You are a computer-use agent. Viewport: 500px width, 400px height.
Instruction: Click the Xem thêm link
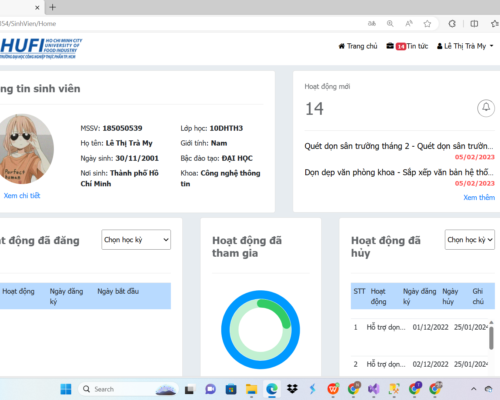[479, 197]
